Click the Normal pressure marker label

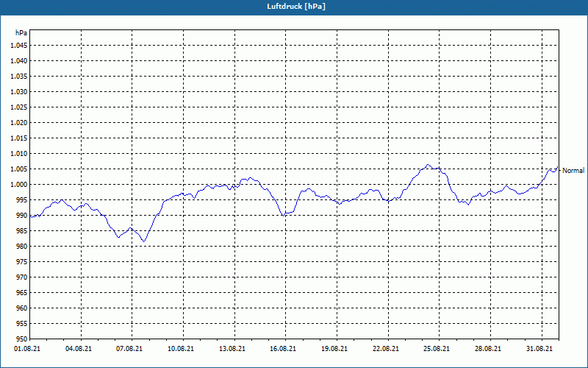(573, 171)
